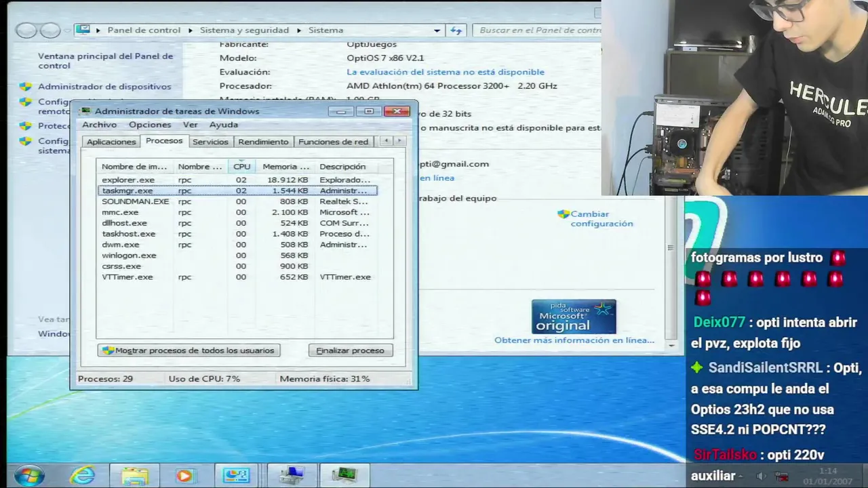Click the Control Panel scrollbar down arrow
Image resolution: width=868 pixels, height=488 pixels.
coord(671,345)
